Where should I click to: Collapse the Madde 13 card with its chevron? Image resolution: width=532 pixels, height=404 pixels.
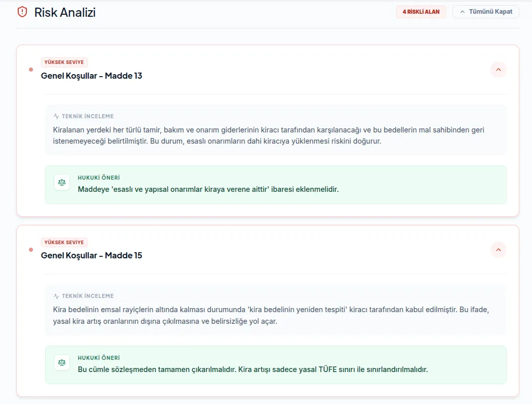coord(499,70)
